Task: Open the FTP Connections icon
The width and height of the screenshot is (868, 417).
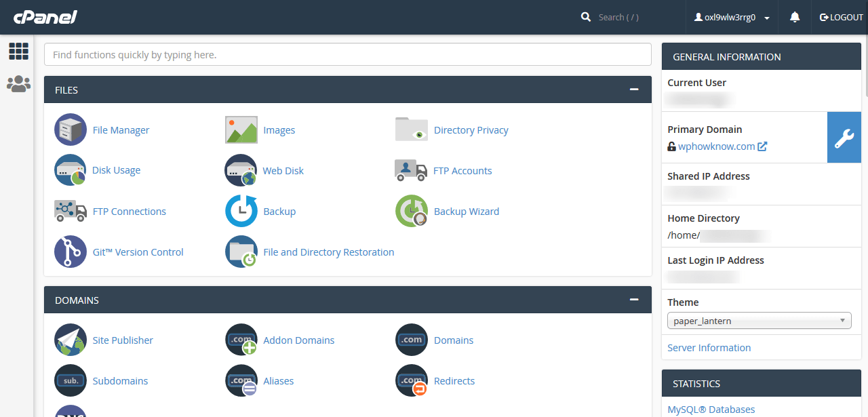Action: (x=71, y=211)
